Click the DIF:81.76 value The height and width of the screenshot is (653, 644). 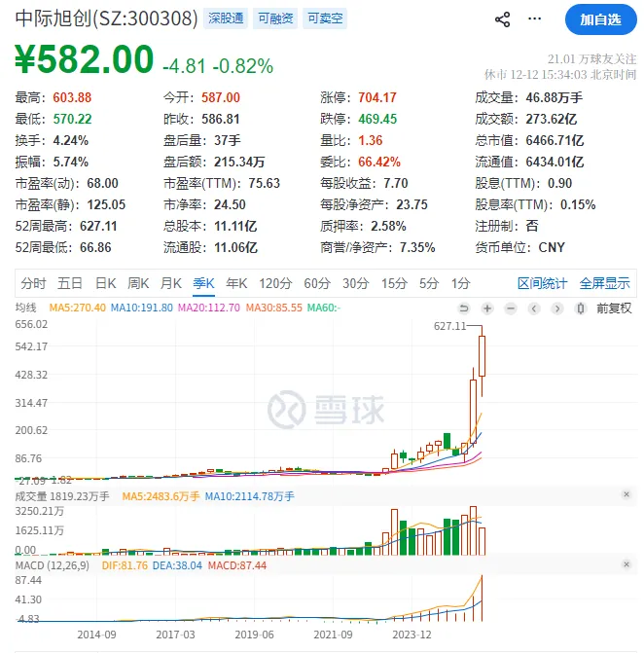pos(125,565)
